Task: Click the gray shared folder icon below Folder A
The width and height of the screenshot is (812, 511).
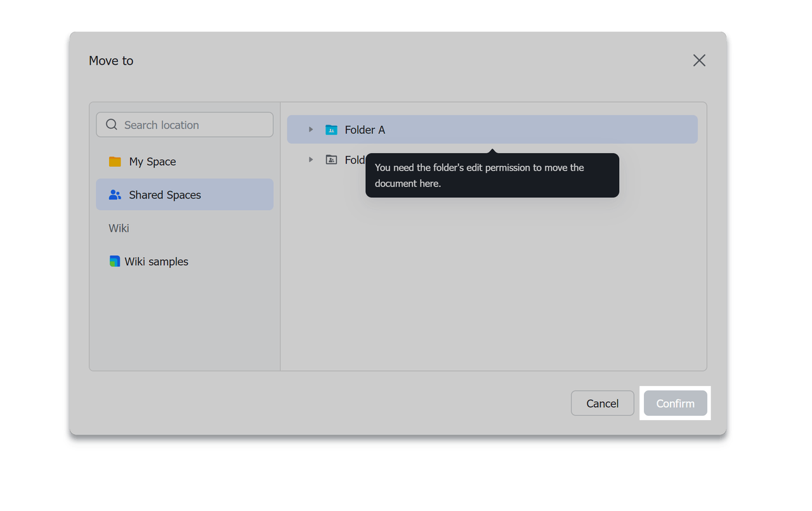Action: (331, 160)
